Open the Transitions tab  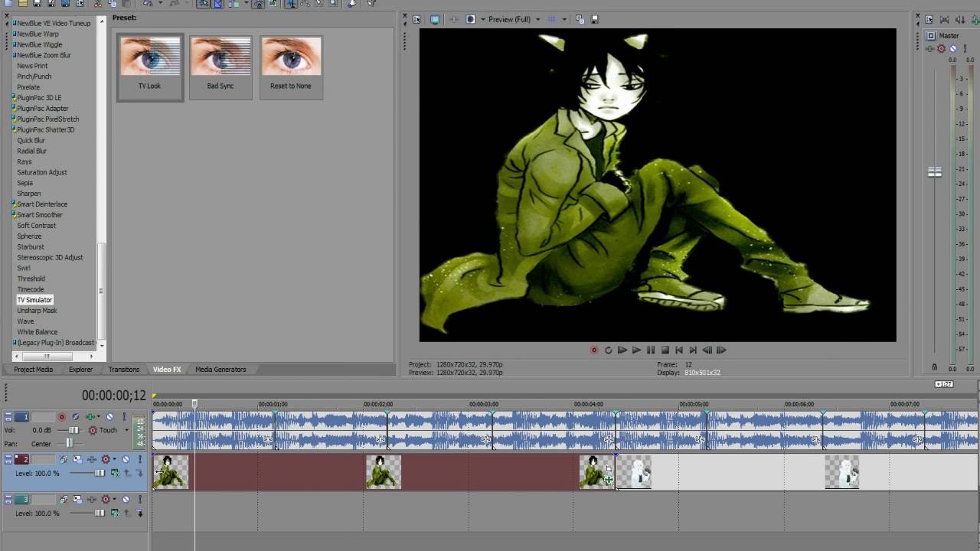click(123, 370)
